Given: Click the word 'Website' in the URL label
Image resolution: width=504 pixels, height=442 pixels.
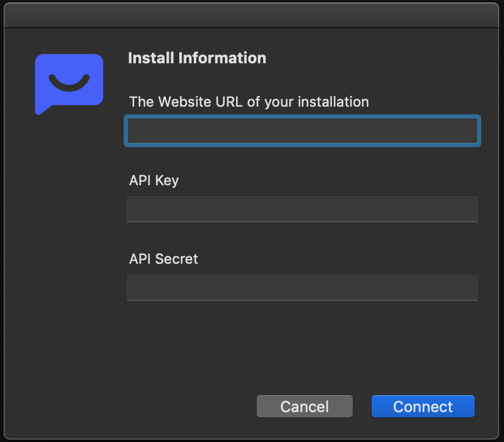Looking at the screenshot, I should (184, 102).
